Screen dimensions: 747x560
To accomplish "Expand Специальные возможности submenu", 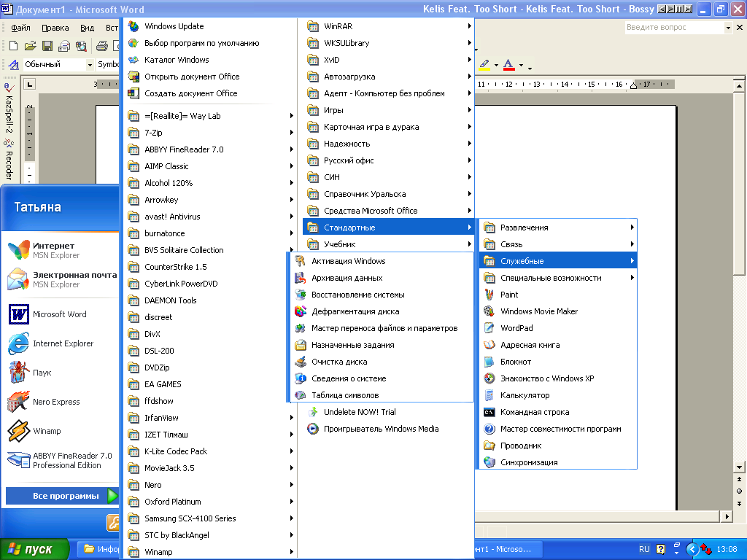I will tap(557, 278).
